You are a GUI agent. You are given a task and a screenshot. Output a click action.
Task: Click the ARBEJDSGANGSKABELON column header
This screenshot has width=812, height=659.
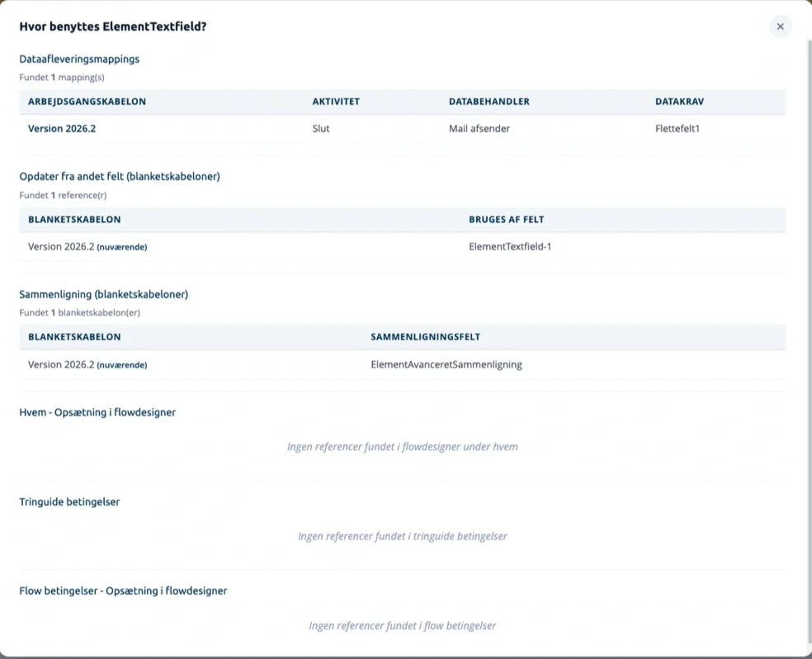tap(87, 102)
